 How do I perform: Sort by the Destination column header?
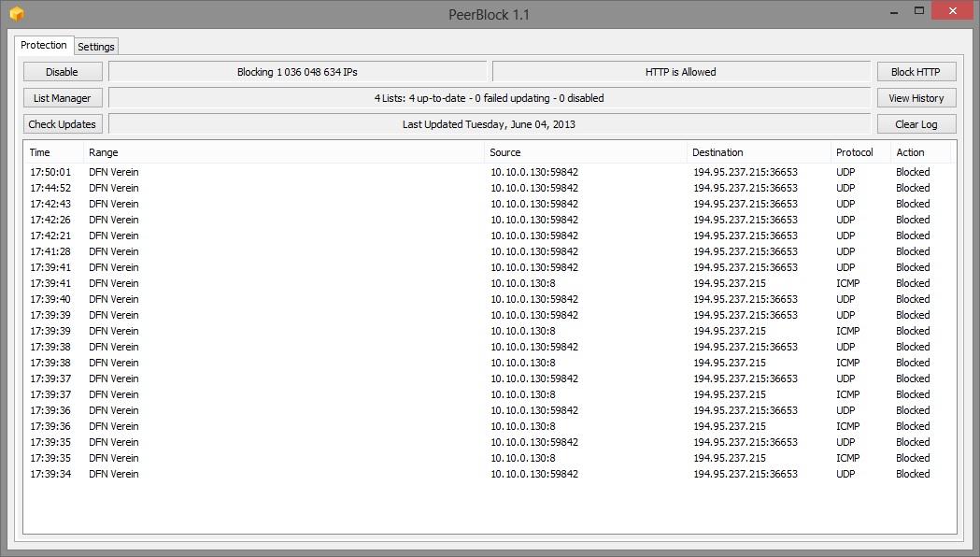coord(759,152)
